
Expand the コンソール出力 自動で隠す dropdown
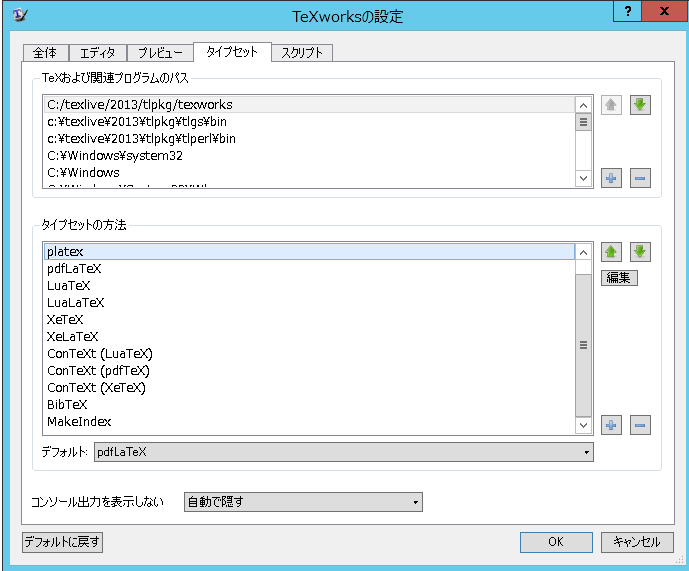[303, 502]
